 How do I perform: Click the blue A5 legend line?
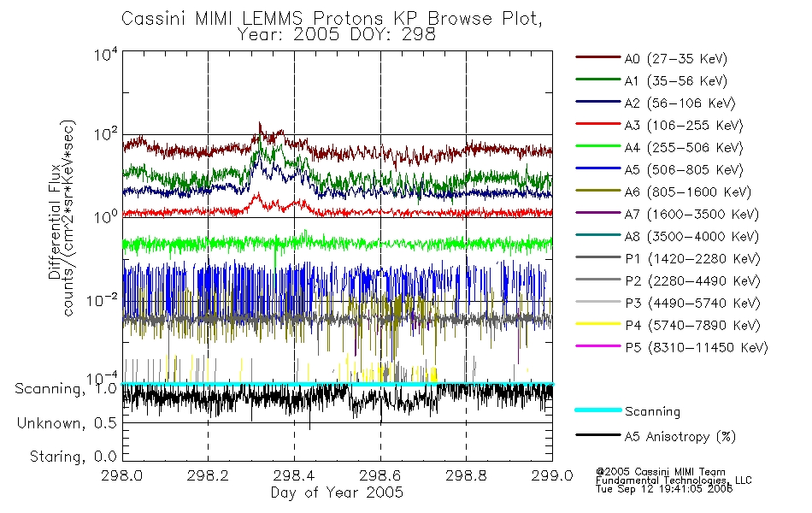pos(598,168)
